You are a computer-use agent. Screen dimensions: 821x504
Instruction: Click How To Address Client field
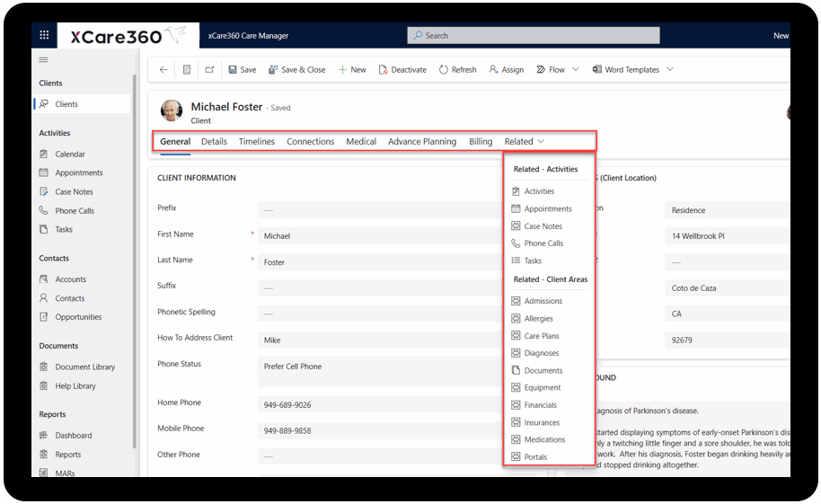(380, 340)
